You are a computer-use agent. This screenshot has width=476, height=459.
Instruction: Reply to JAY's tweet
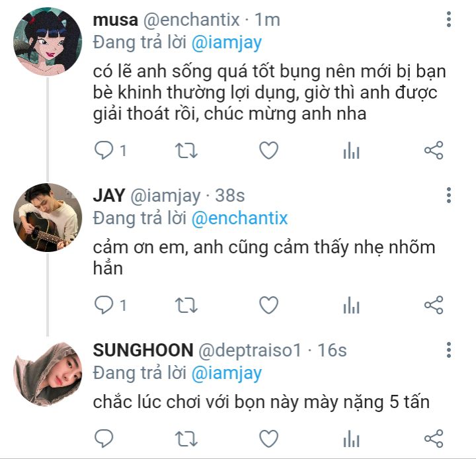(x=104, y=305)
